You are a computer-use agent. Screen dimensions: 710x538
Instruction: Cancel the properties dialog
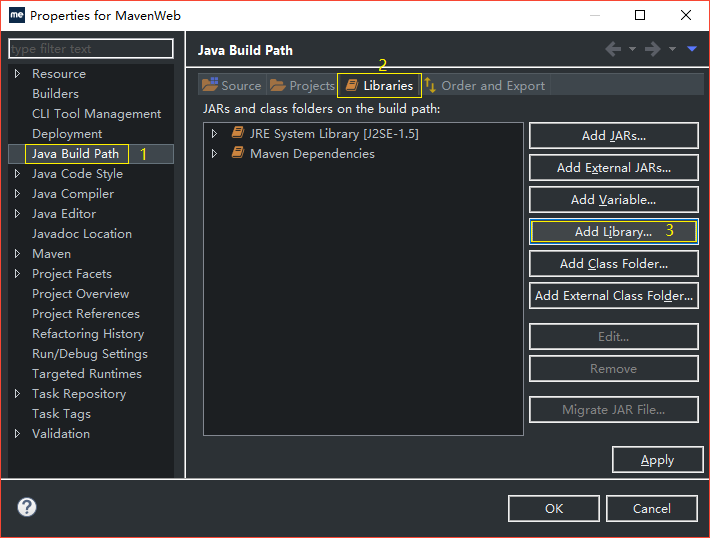[x=652, y=509]
